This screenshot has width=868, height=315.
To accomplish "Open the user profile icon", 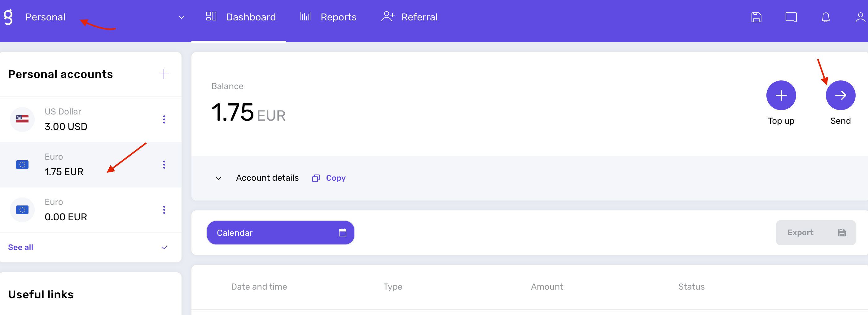I will [x=860, y=17].
